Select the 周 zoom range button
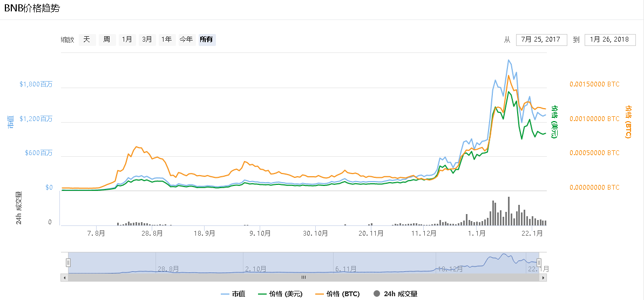Image resolution: width=644 pixels, height=300 pixels. point(107,40)
